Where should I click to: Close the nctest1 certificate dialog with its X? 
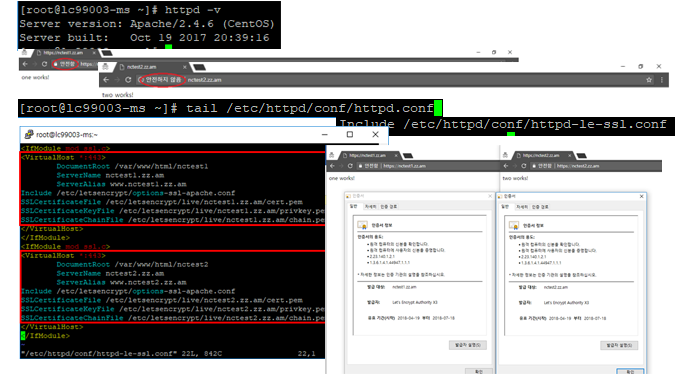(490, 196)
